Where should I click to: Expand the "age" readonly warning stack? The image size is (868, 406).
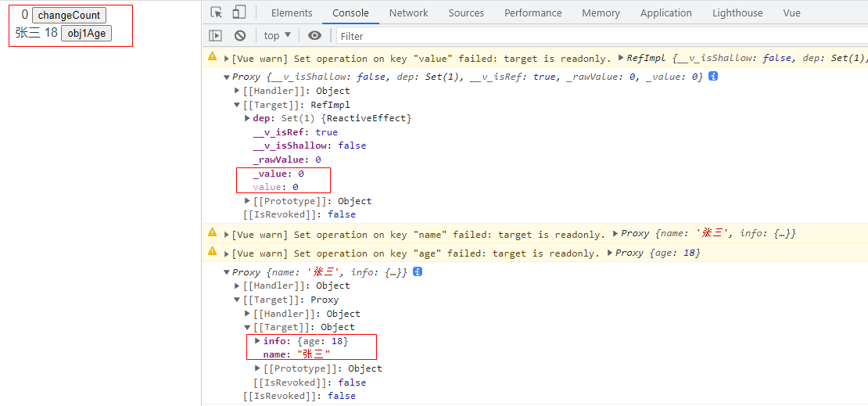tap(227, 253)
